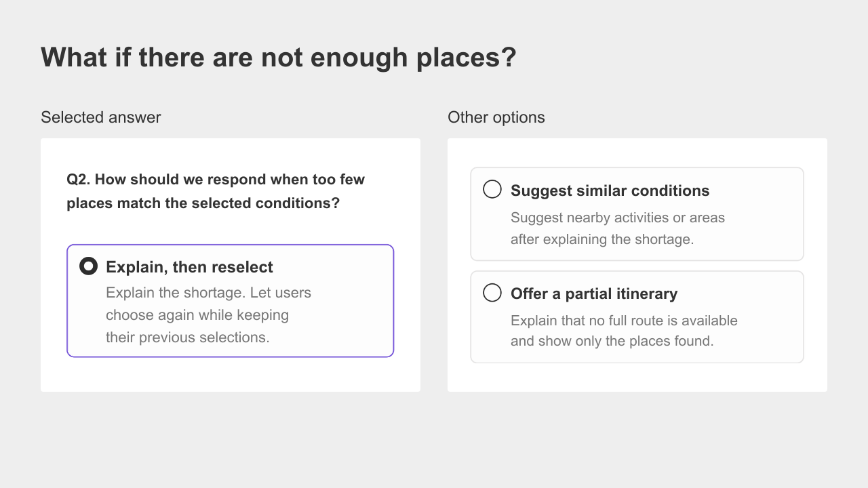The image size is (868, 488).
Task: Choose the Suggest similar conditions radio button
Action: [x=492, y=189]
